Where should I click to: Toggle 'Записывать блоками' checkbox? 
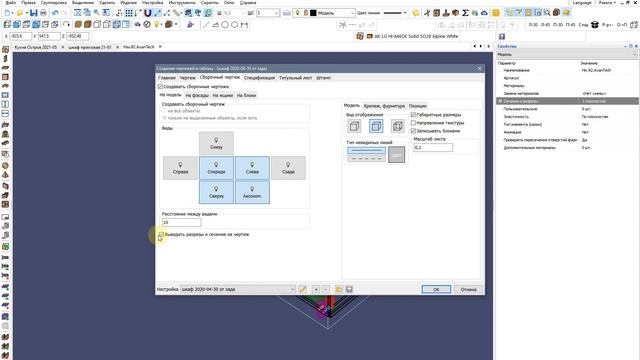[413, 131]
